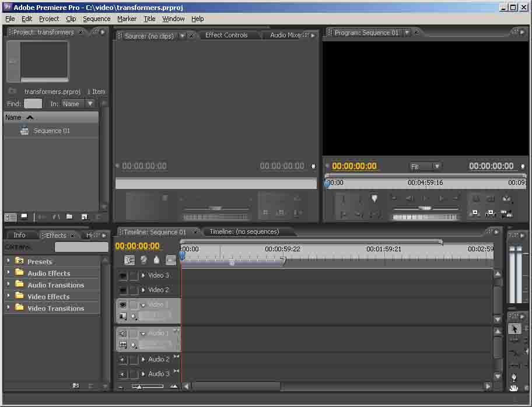Collapse the Video 1 track
This screenshot has height=407, width=532.
click(x=143, y=305)
